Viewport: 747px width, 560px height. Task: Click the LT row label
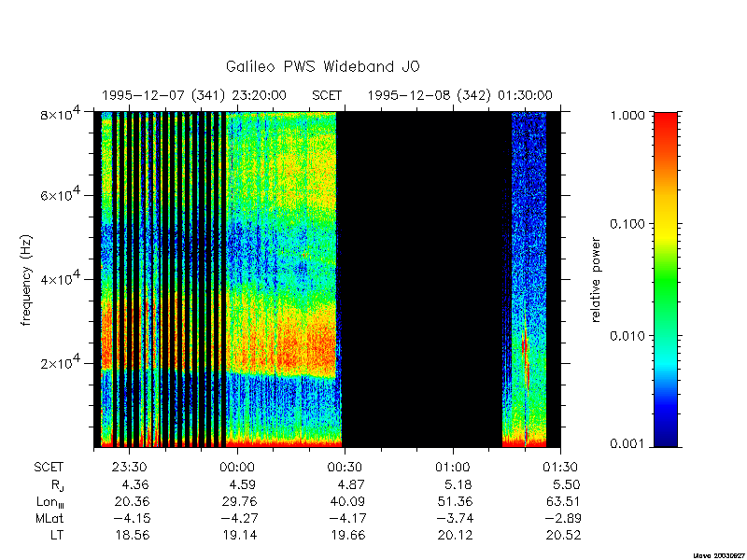(x=57, y=535)
